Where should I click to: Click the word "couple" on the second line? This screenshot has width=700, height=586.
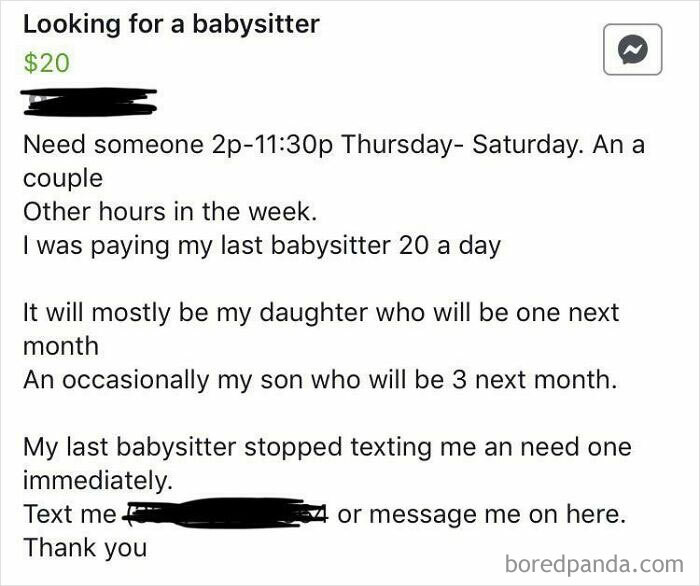[63, 179]
